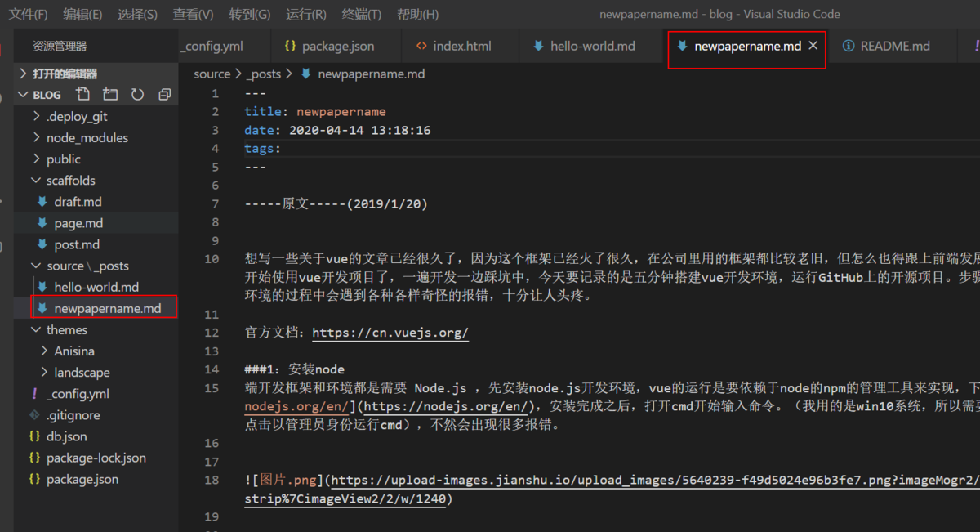Close the newpapername.md tab

(x=813, y=46)
